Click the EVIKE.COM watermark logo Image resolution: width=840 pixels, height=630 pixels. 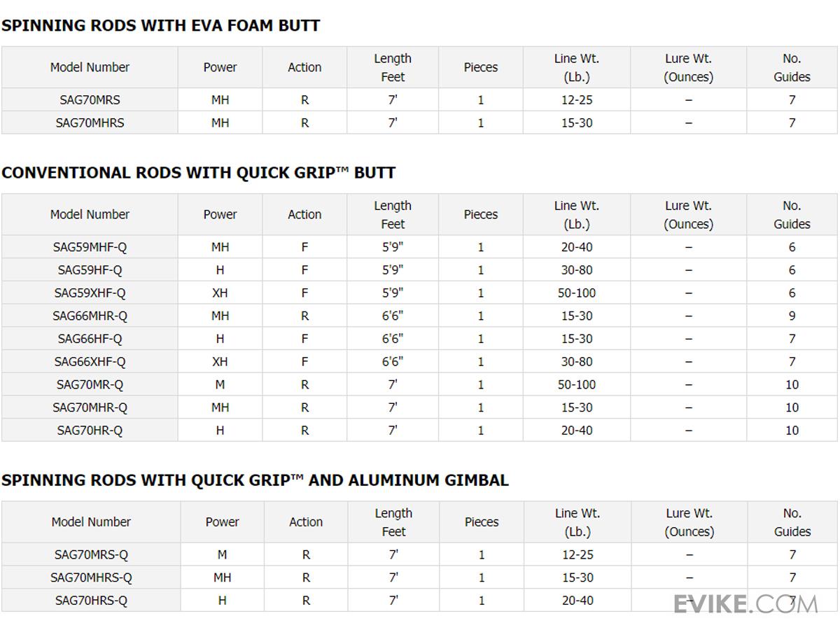click(745, 603)
